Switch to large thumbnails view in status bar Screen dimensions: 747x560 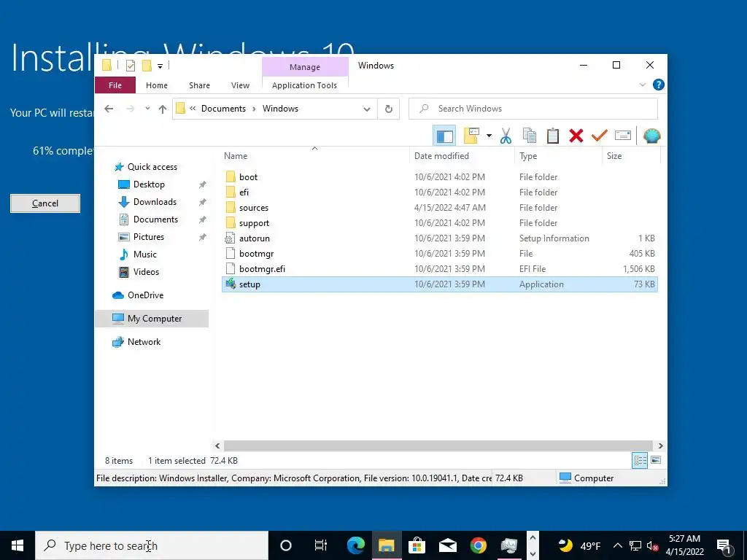coord(656,460)
